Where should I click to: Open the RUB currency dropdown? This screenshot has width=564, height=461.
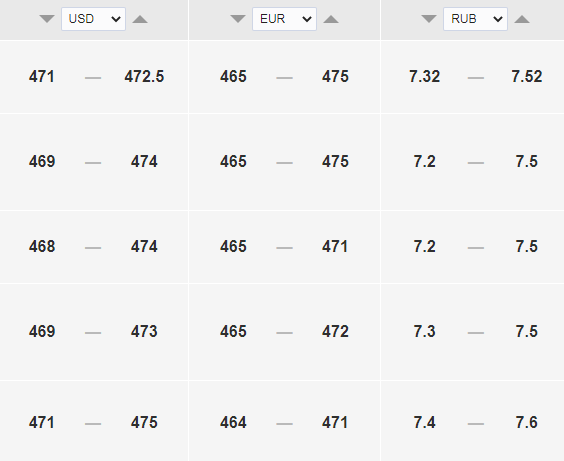coord(476,19)
